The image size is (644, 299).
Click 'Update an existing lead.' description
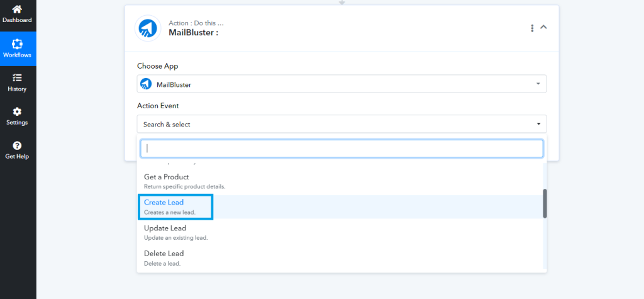coord(176,238)
